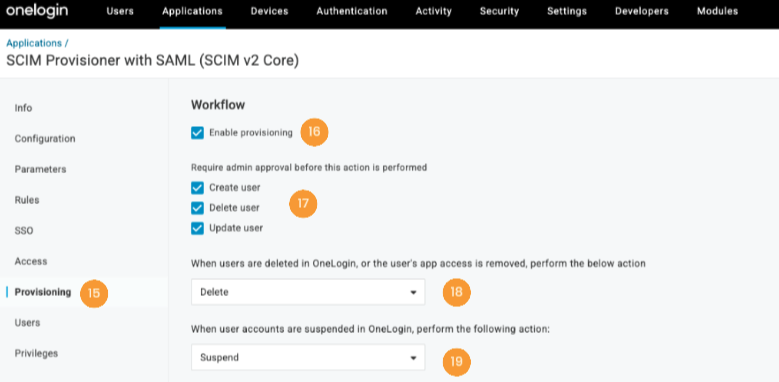Click the onelogin logo
The height and width of the screenshot is (382, 779).
pyautogui.click(x=37, y=11)
